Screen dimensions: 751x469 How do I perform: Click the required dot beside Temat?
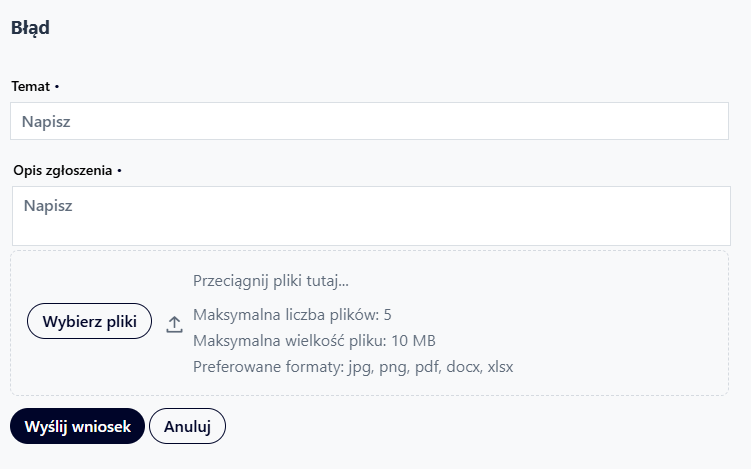[x=57, y=87]
